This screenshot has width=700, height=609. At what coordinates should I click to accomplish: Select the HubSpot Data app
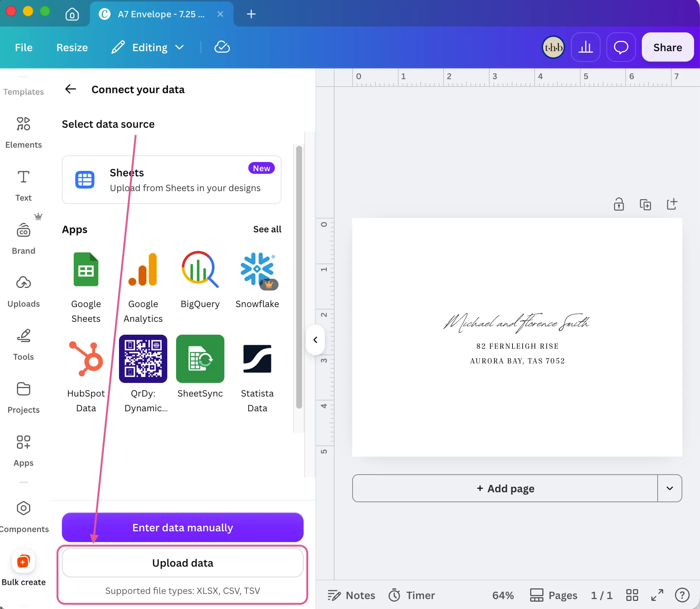coord(86,374)
